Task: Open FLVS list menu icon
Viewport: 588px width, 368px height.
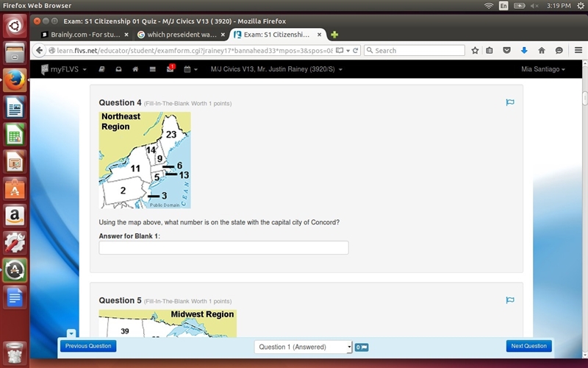Action: click(x=152, y=69)
